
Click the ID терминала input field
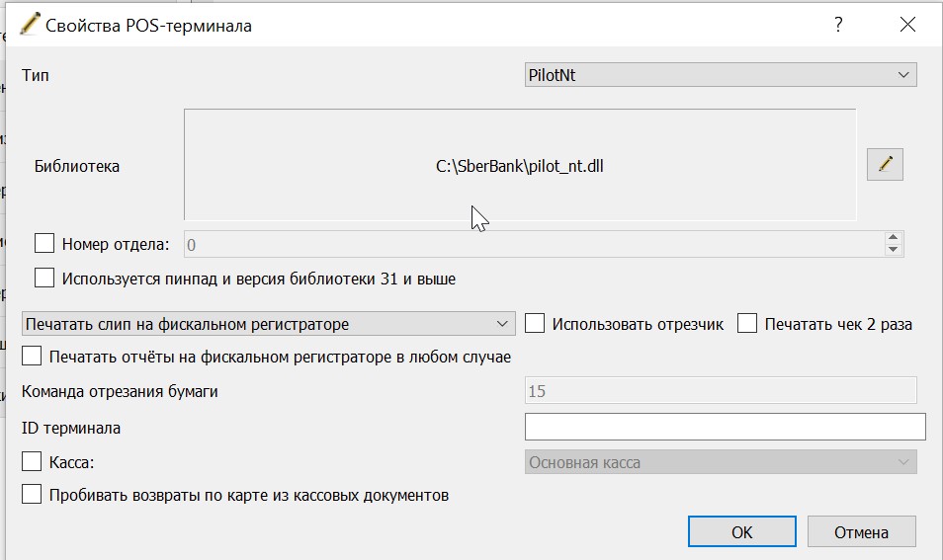(725, 427)
